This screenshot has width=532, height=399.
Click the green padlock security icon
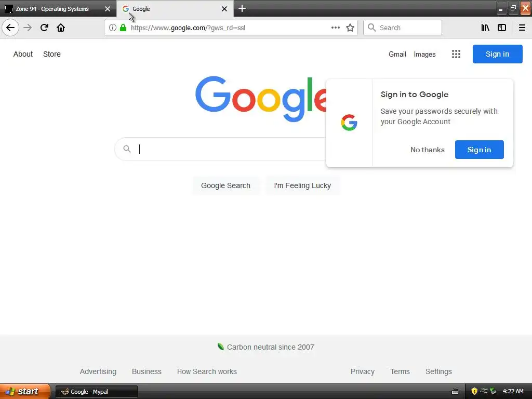coord(123,28)
